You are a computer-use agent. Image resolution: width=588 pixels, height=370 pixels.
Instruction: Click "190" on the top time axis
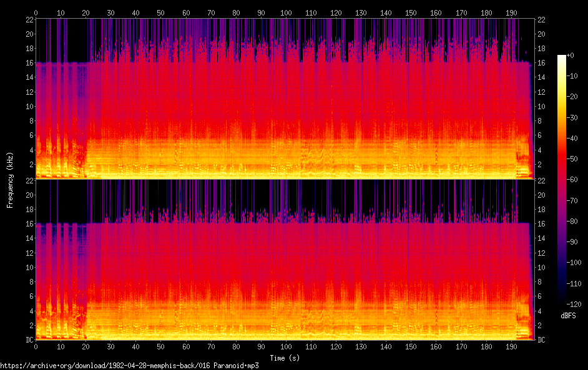click(511, 12)
